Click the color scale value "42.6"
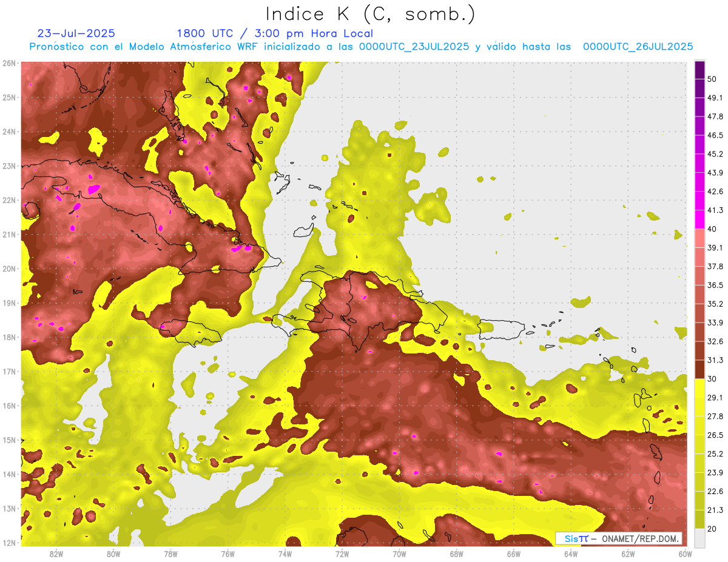The width and height of the screenshot is (728, 562). coord(715,191)
